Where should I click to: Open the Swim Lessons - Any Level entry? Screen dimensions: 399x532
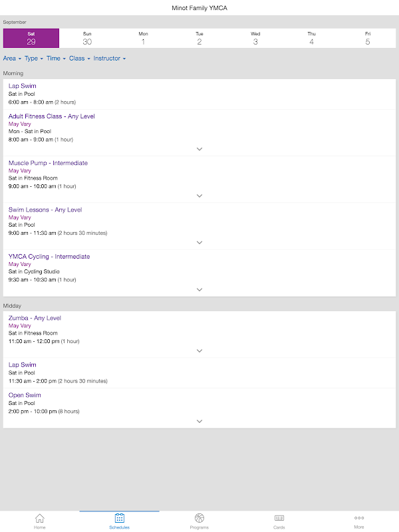tap(45, 210)
